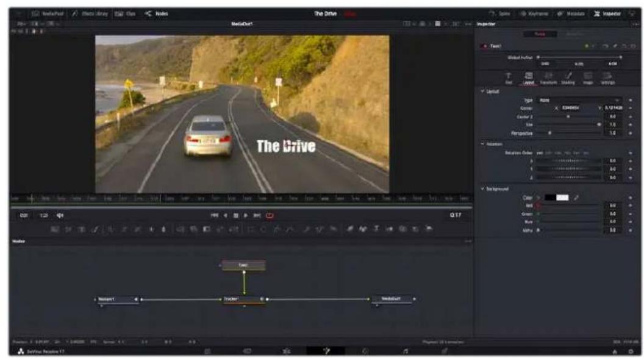Select XYZ rotation order
Image resolution: width=644 pixels, height=358 pixels.
[x=539, y=153]
